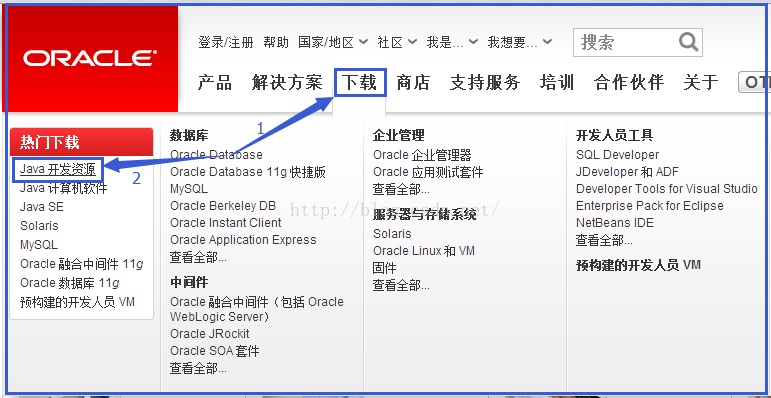Viewport: 771px width, 398px height.
Task: Click the 服务器与存储系统 section heading
Action: click(424, 214)
